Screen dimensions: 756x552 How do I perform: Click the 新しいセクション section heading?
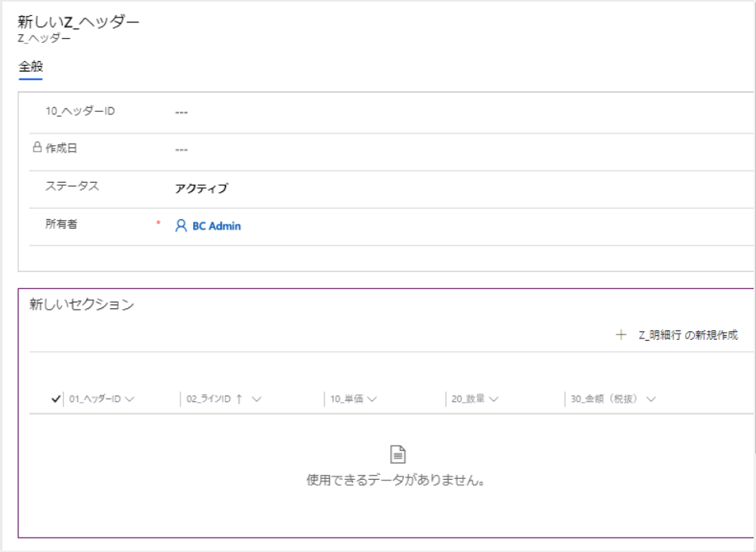pyautogui.click(x=82, y=304)
